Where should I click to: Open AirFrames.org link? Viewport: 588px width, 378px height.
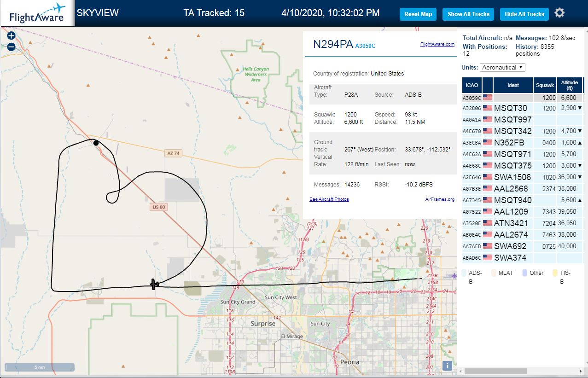pyautogui.click(x=440, y=199)
